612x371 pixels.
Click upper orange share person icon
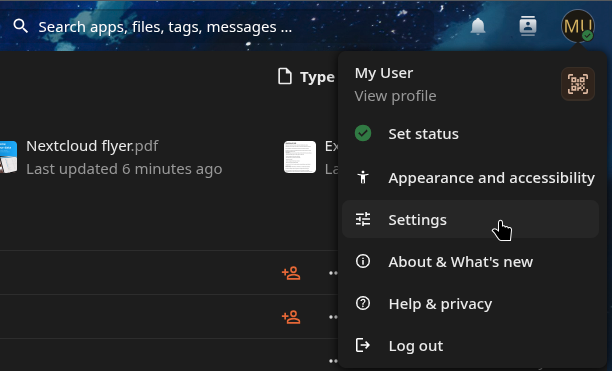click(x=291, y=273)
